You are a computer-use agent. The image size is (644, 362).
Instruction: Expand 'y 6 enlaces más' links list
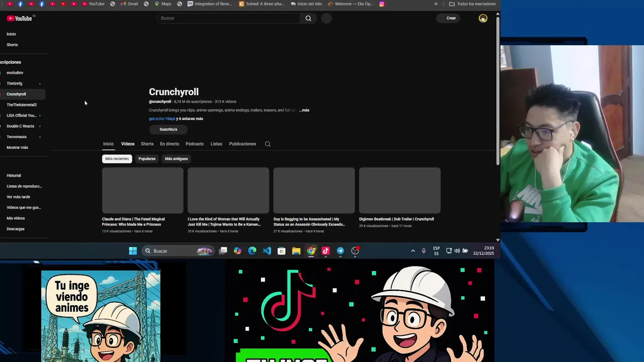point(190,119)
